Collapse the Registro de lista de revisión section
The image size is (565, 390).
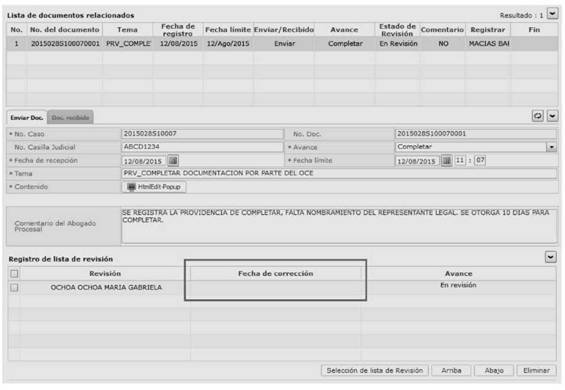[x=551, y=257]
